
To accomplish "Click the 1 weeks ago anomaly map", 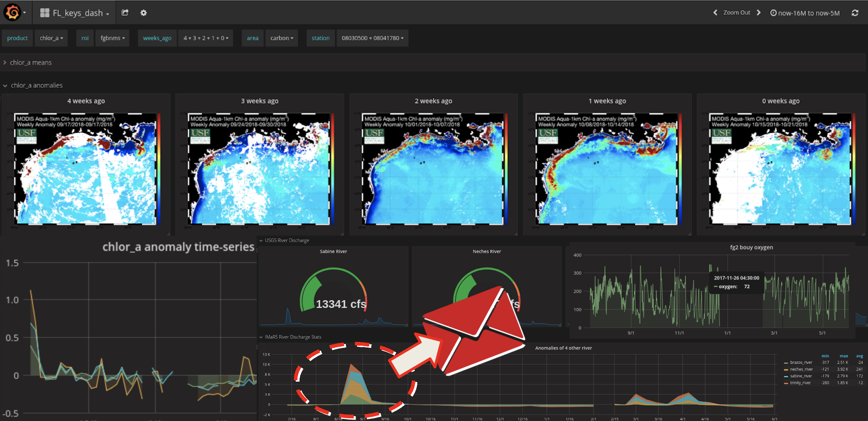I will coord(607,169).
